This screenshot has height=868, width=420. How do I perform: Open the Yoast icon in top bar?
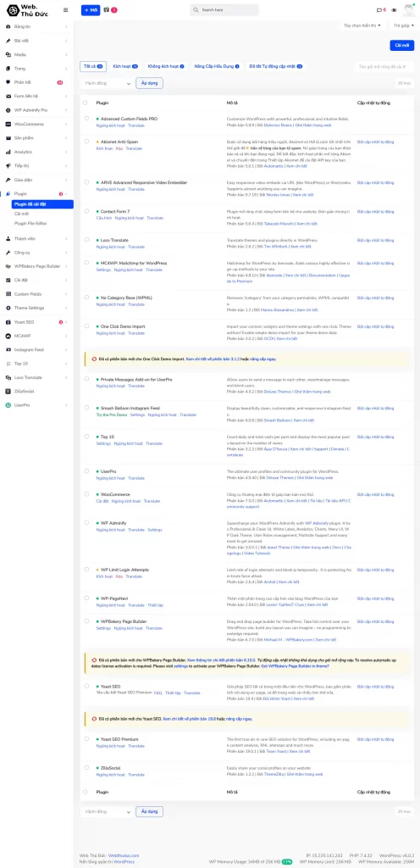[x=106, y=10]
